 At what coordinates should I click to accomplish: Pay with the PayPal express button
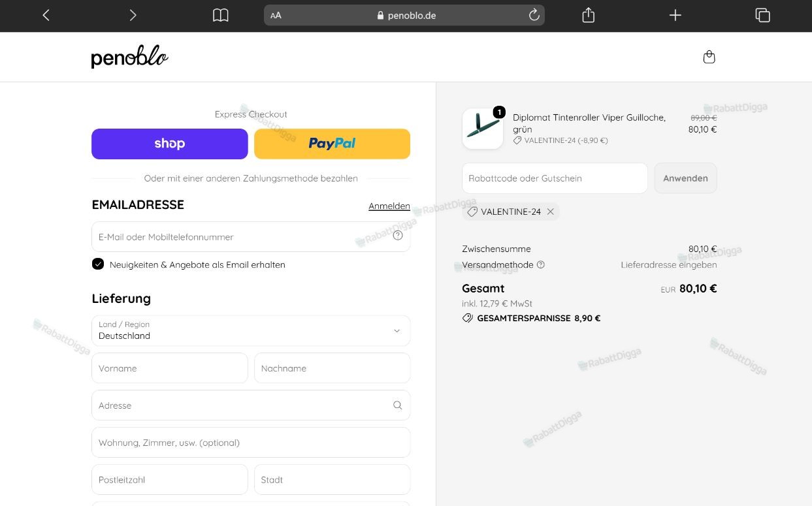tap(332, 144)
